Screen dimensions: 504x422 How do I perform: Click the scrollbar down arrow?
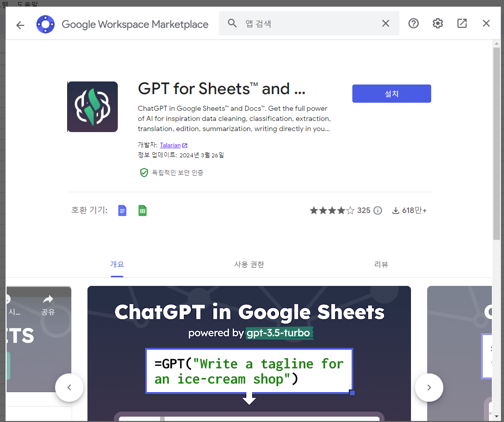click(496, 417)
